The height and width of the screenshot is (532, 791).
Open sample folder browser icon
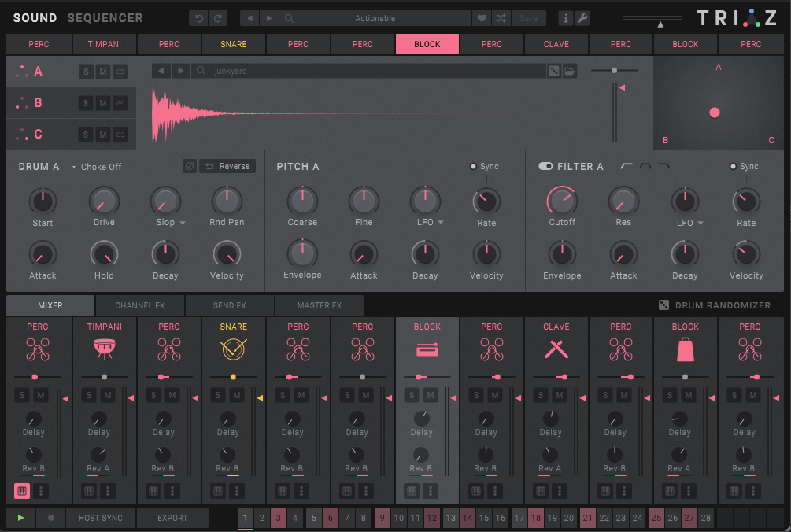570,71
